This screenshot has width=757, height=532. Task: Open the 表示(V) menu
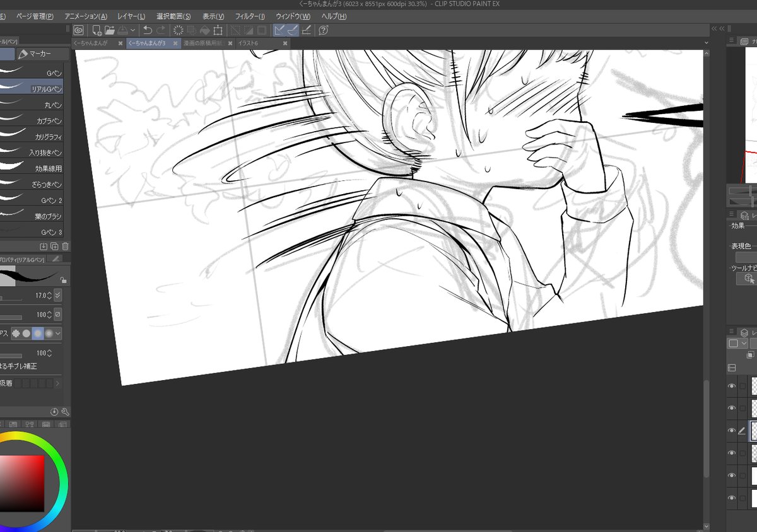(x=213, y=16)
